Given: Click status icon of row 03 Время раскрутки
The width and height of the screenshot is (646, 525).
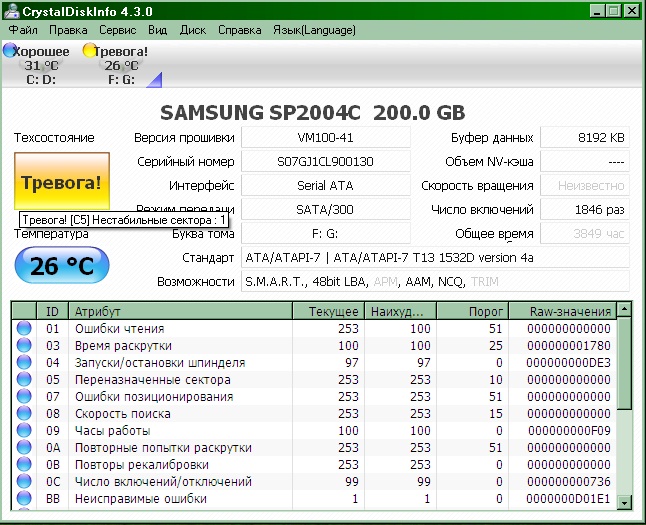Looking at the screenshot, I should tap(24, 345).
